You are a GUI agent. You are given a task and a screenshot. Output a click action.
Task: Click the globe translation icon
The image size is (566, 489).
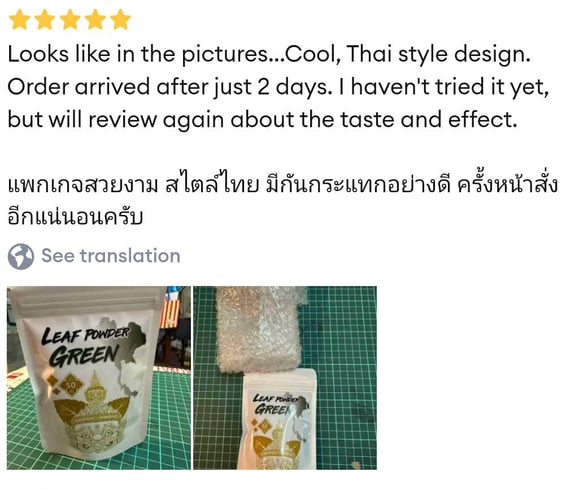point(21,257)
